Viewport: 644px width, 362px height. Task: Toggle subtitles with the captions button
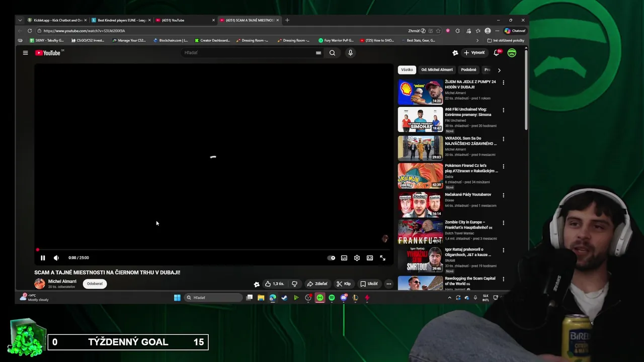click(x=344, y=258)
